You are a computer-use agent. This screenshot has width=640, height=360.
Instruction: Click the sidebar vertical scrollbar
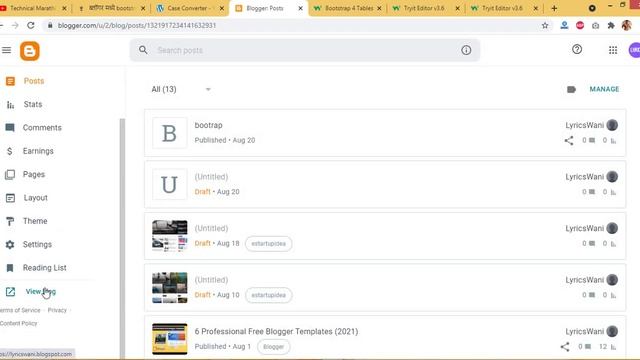pos(122,239)
